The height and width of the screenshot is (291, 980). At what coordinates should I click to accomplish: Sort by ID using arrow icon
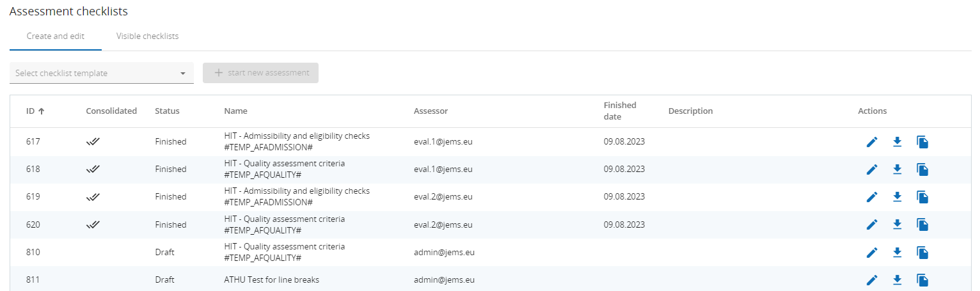pos(42,111)
